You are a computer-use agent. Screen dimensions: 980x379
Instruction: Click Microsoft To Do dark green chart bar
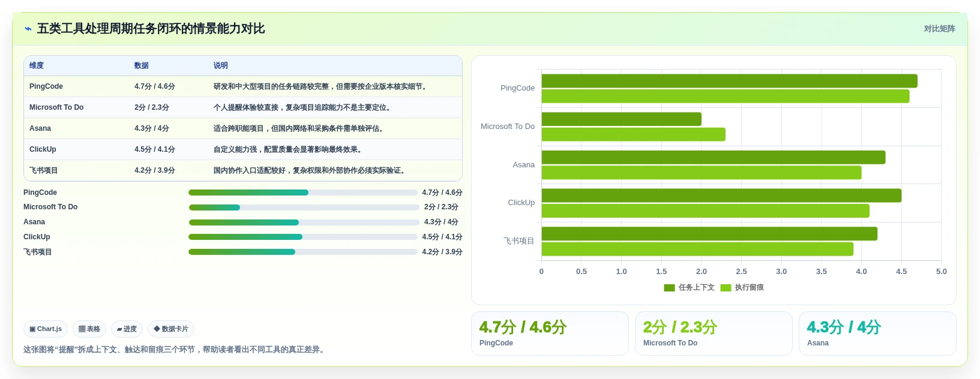(x=622, y=119)
